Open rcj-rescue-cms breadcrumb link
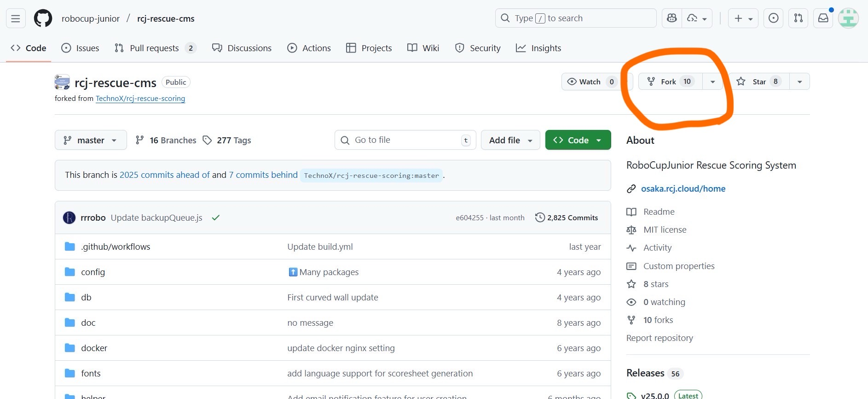The height and width of the screenshot is (399, 868). [166, 18]
